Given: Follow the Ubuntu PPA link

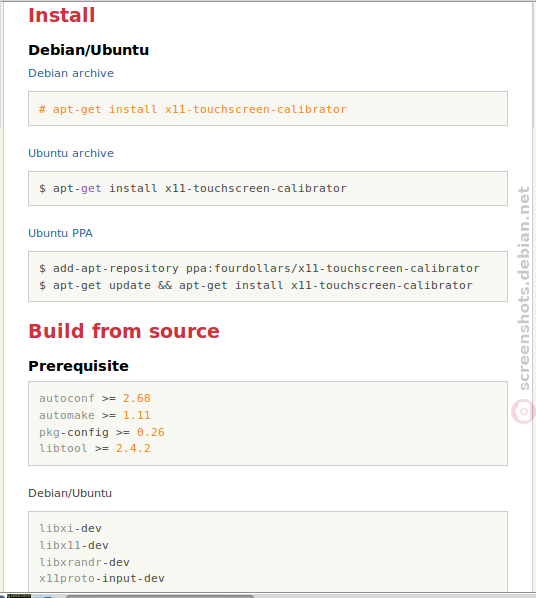Looking at the screenshot, I should tap(60, 233).
